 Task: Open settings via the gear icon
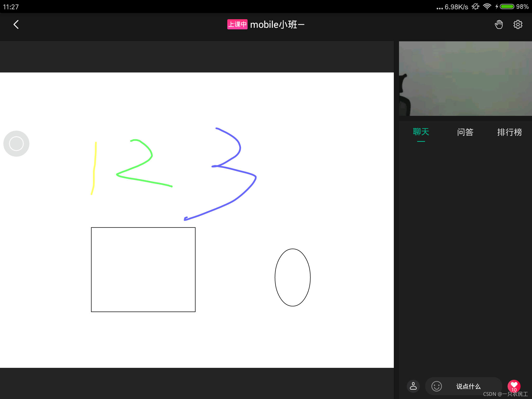tap(518, 24)
